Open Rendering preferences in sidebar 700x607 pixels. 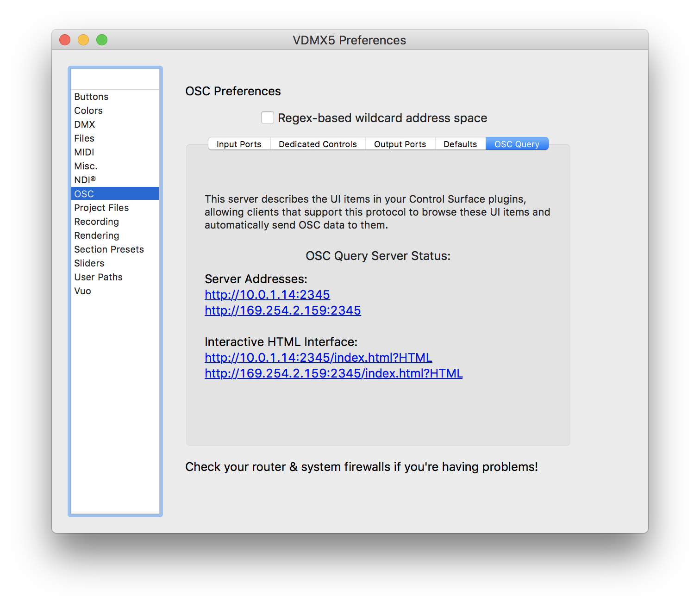[115, 235]
